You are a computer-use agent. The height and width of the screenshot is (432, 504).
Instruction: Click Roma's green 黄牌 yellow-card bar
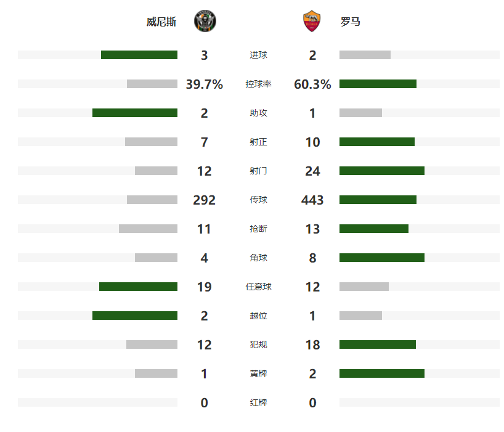382,373
